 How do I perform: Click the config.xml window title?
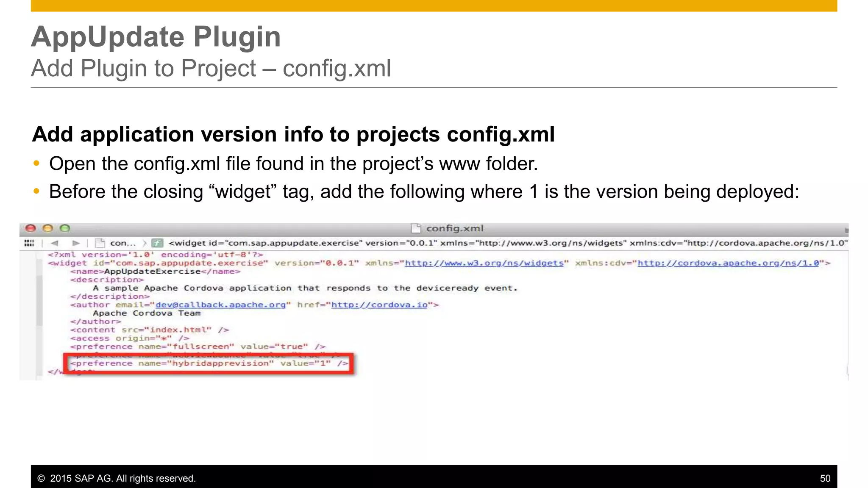[455, 228]
